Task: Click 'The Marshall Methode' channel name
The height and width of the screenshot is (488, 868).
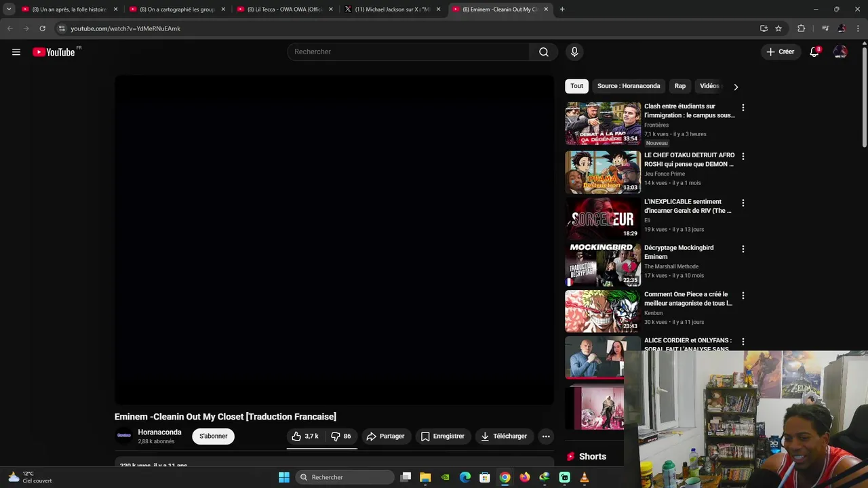Action: pos(671,267)
